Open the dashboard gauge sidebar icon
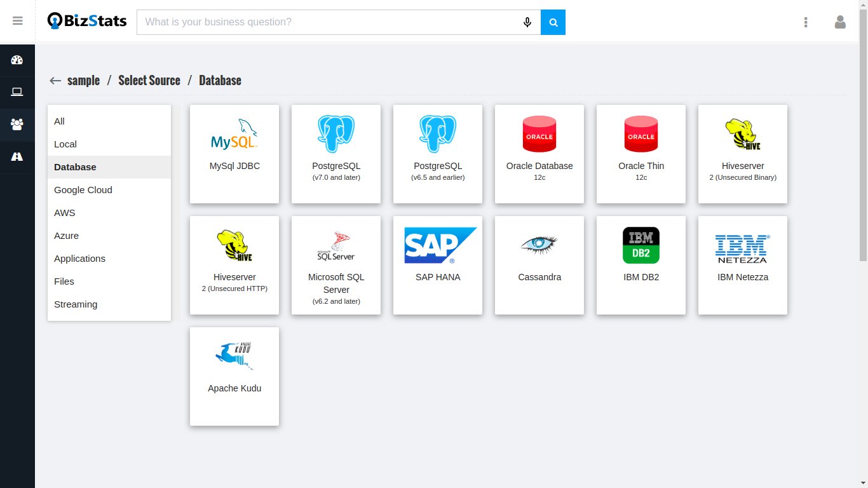Image resolution: width=868 pixels, height=488 pixels. pos(17,60)
